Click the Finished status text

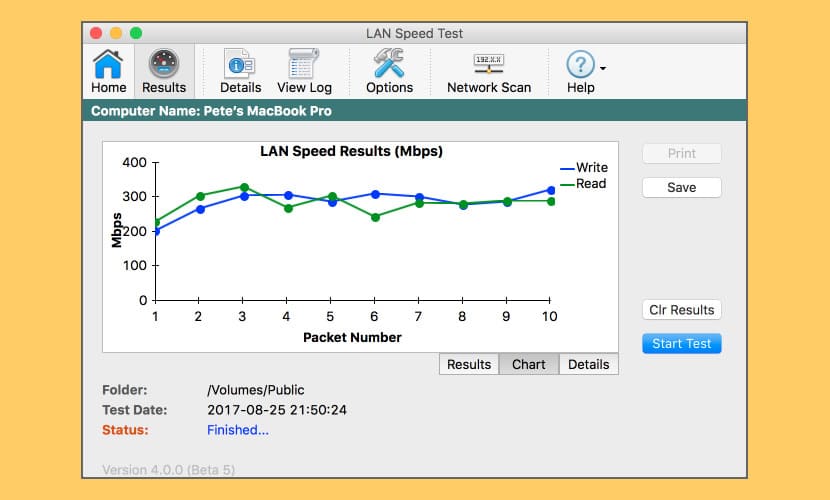(238, 430)
